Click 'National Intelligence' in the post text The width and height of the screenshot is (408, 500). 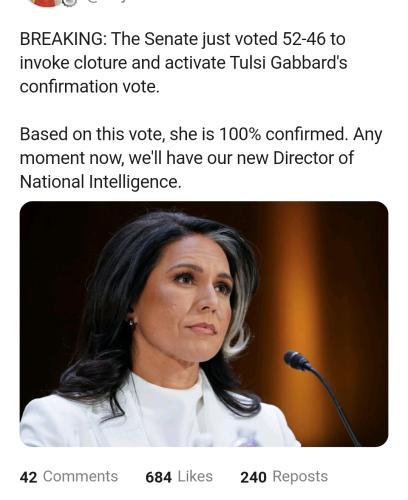[x=100, y=182]
